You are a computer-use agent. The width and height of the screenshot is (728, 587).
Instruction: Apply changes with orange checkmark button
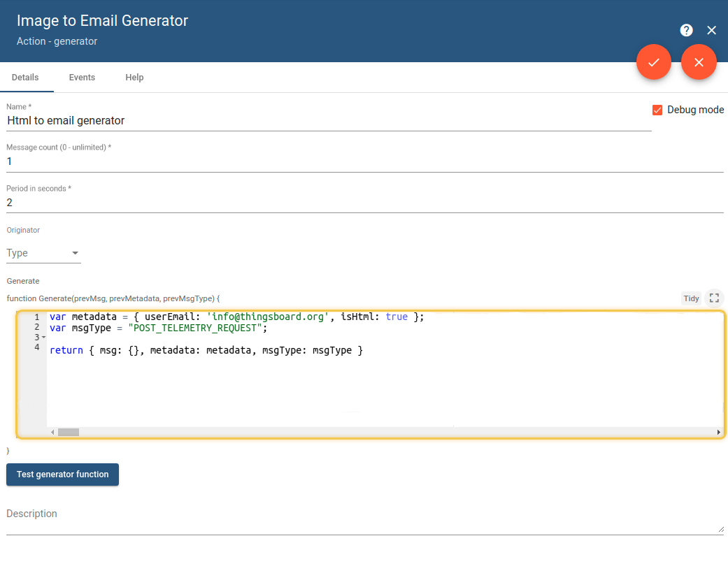coord(653,62)
